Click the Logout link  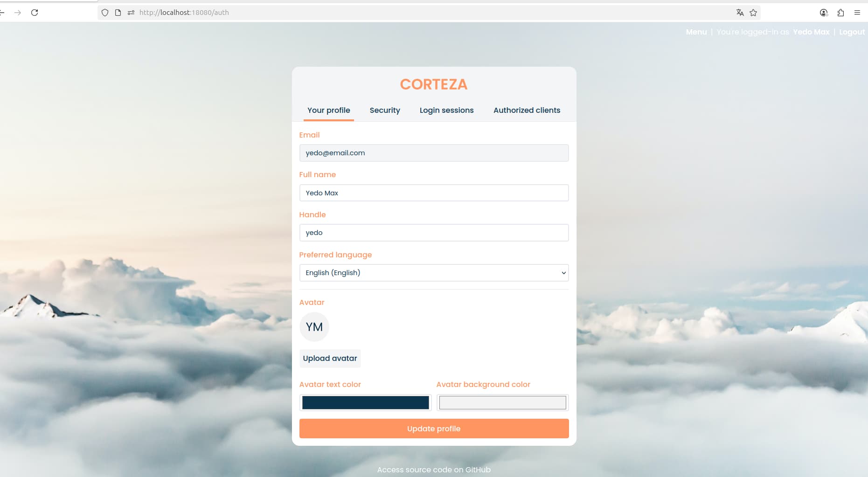pos(852,32)
